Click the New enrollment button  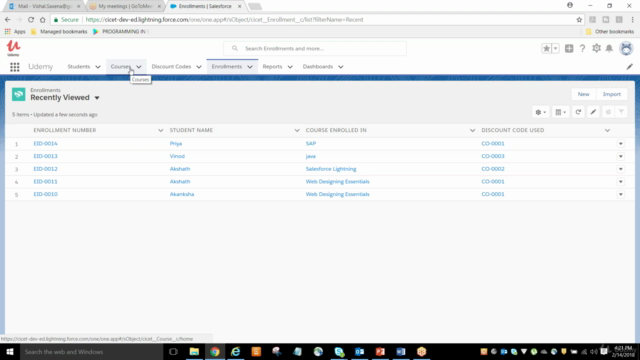click(583, 94)
